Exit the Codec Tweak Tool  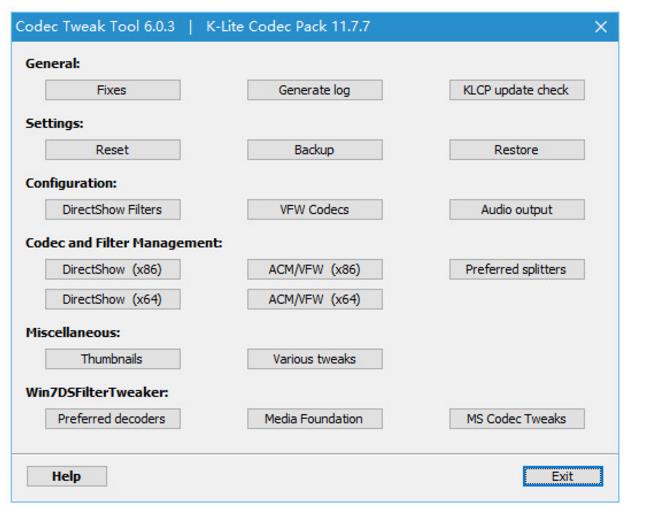[563, 476]
